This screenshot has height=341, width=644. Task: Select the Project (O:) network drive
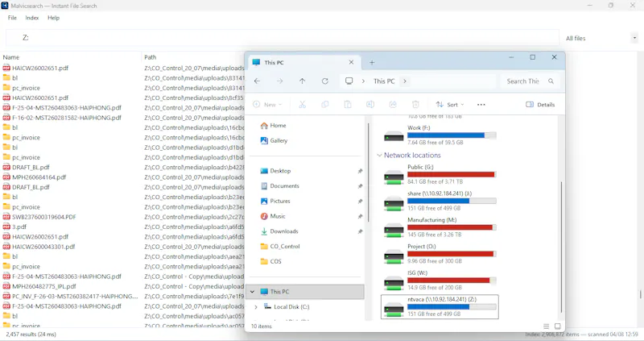[x=440, y=253]
